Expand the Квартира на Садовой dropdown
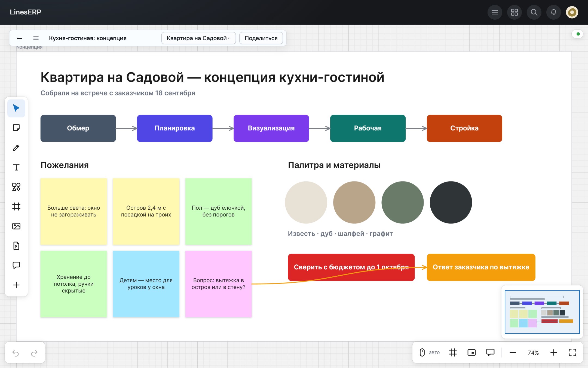This screenshot has width=588, height=368. pos(198,38)
